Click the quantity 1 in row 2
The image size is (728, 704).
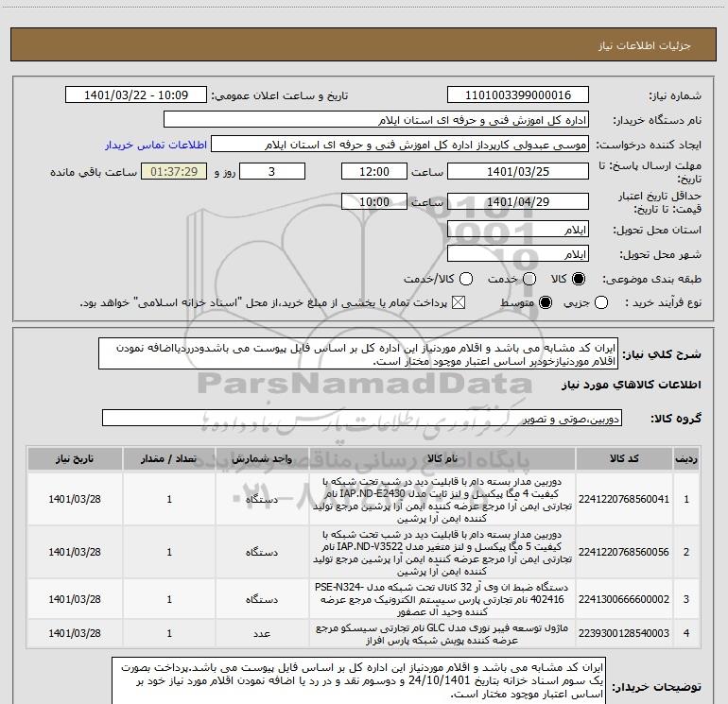point(169,552)
